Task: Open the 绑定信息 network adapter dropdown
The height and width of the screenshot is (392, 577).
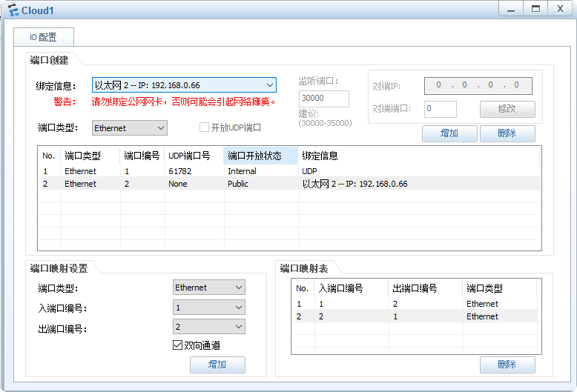Action: (184, 85)
